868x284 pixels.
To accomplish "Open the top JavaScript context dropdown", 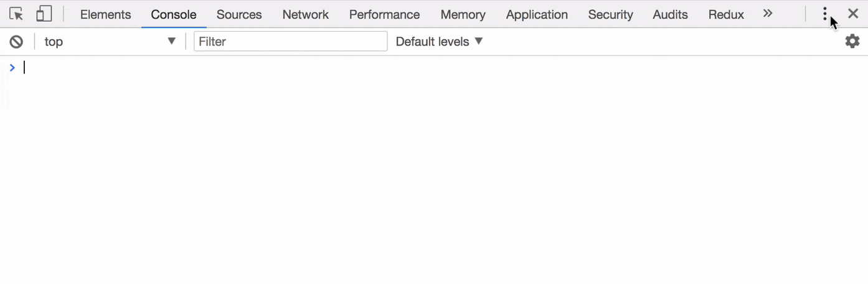I will click(110, 42).
